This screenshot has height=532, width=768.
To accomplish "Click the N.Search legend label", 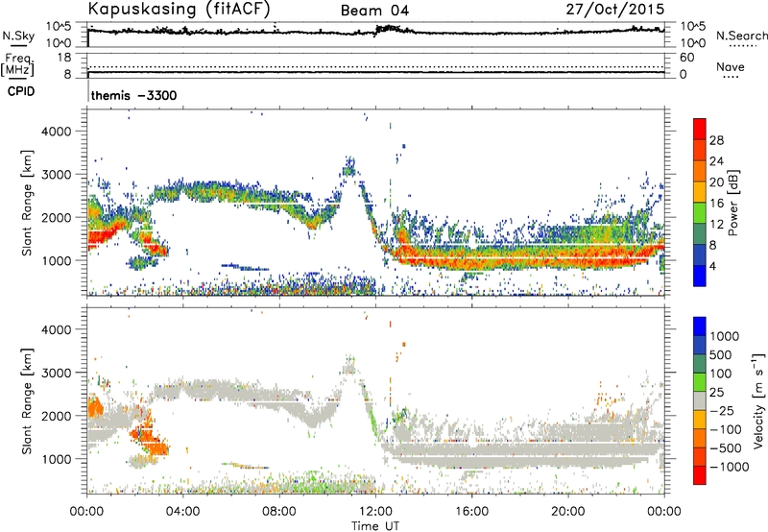I will pyautogui.click(x=741, y=36).
